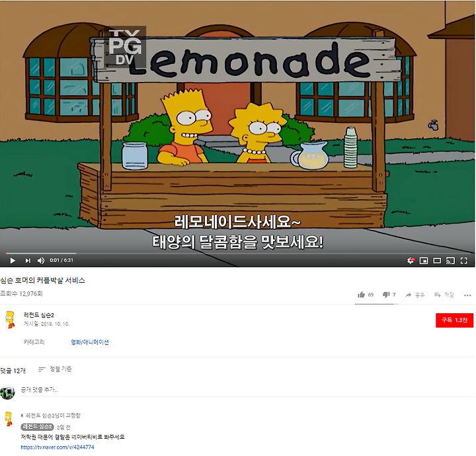Switch to miniplayer mode

tap(424, 260)
